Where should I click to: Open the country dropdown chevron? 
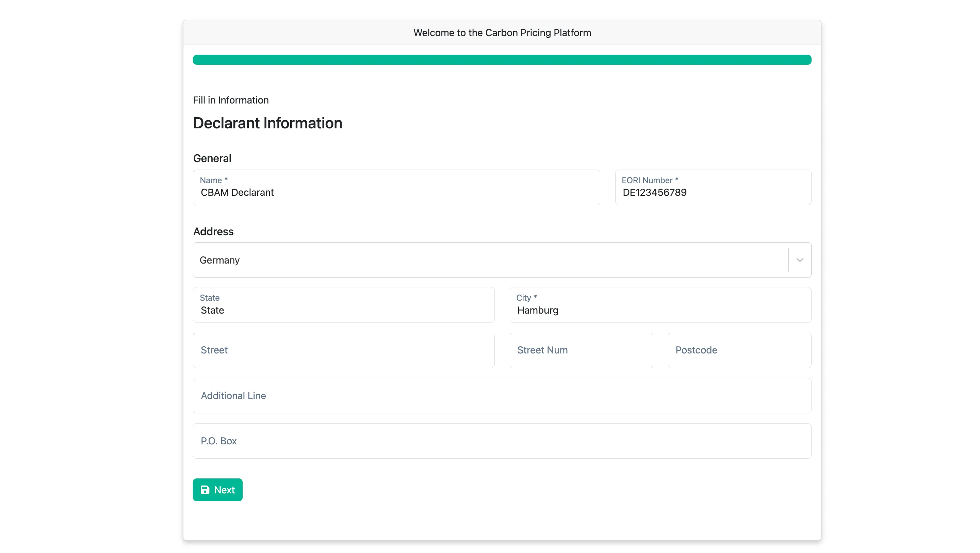[800, 260]
